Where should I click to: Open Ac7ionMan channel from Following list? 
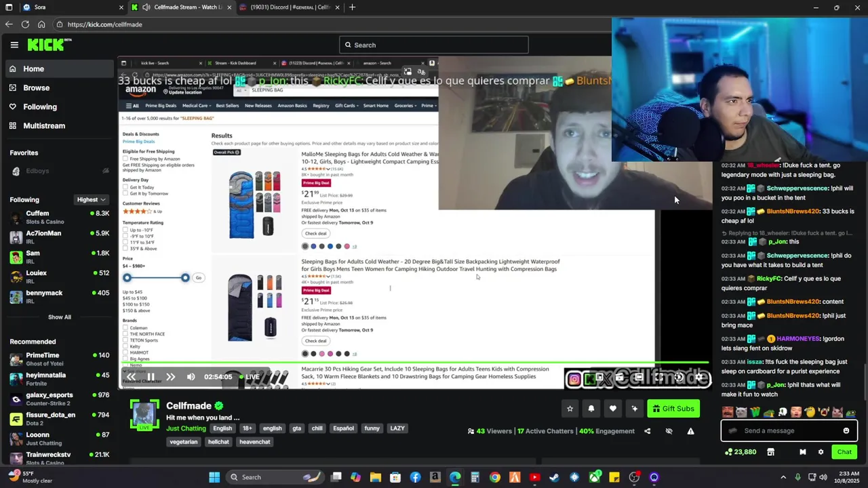[59, 237]
